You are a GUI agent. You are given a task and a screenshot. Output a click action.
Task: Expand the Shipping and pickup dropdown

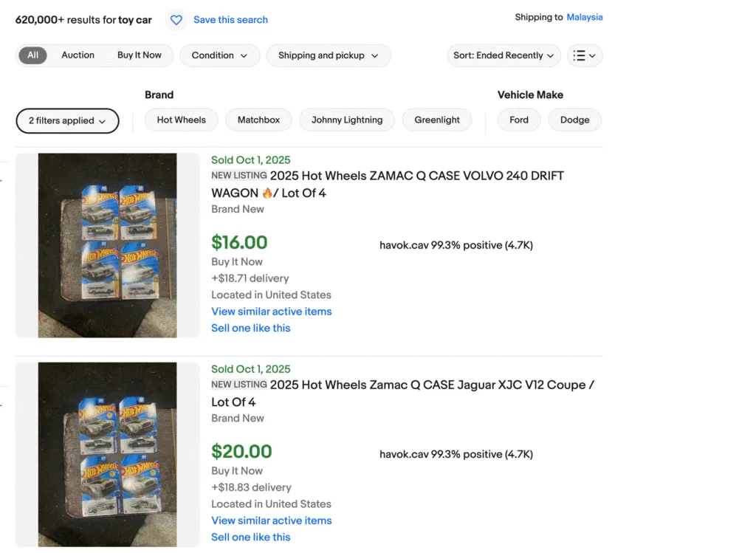[328, 55]
